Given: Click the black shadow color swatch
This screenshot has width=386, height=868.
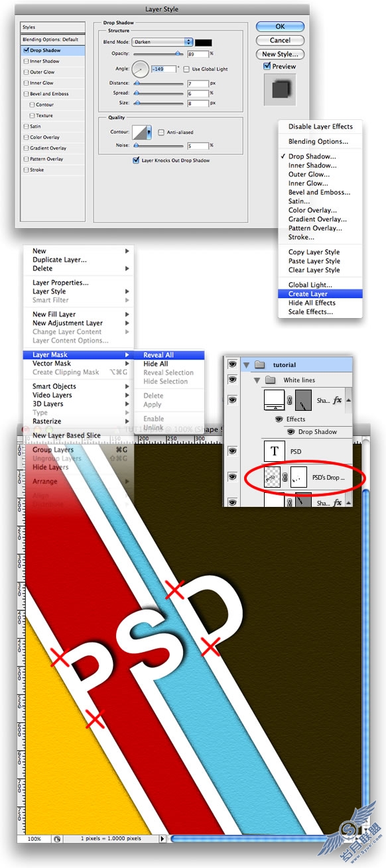Looking at the screenshot, I should [x=203, y=42].
